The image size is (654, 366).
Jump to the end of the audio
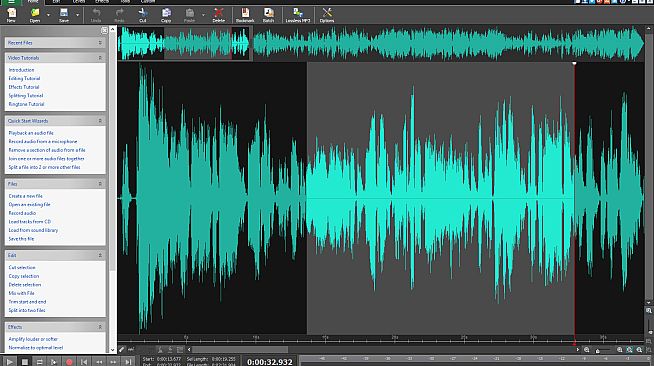(128, 361)
